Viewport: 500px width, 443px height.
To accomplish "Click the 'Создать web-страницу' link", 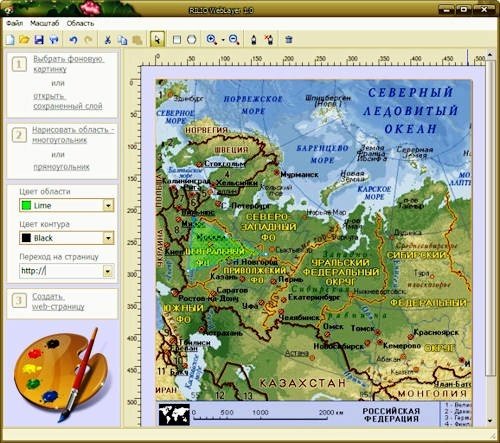I will coord(58,301).
